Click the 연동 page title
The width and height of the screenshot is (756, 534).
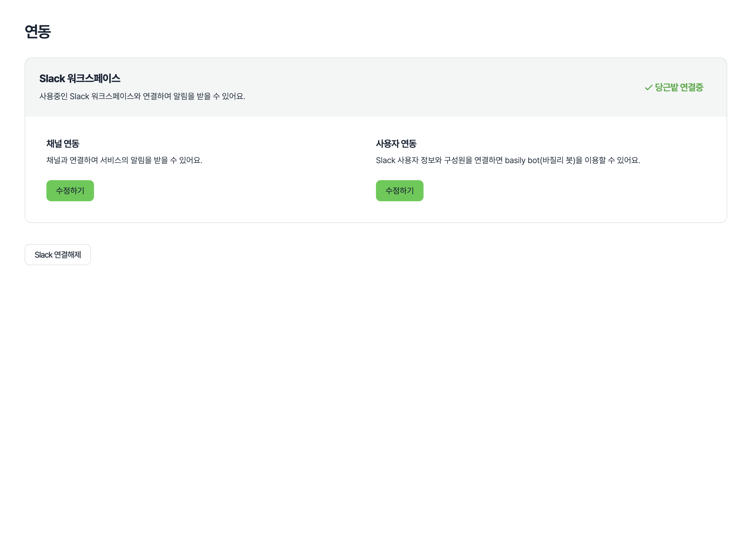[x=38, y=32]
